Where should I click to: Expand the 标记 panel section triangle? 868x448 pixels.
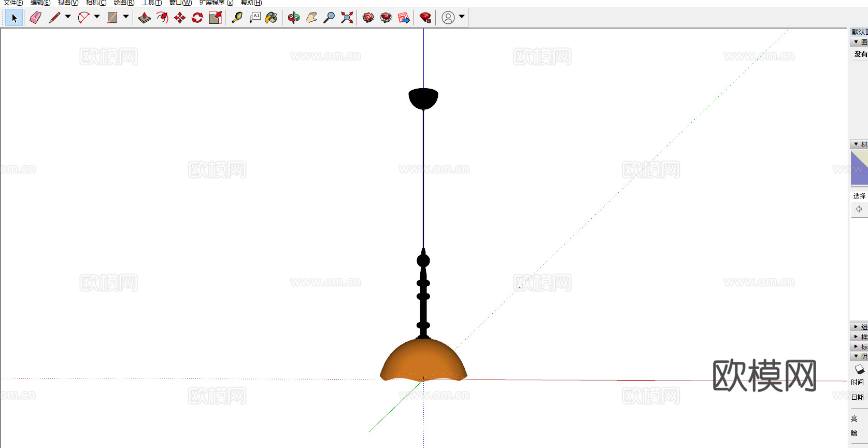pyautogui.click(x=856, y=346)
